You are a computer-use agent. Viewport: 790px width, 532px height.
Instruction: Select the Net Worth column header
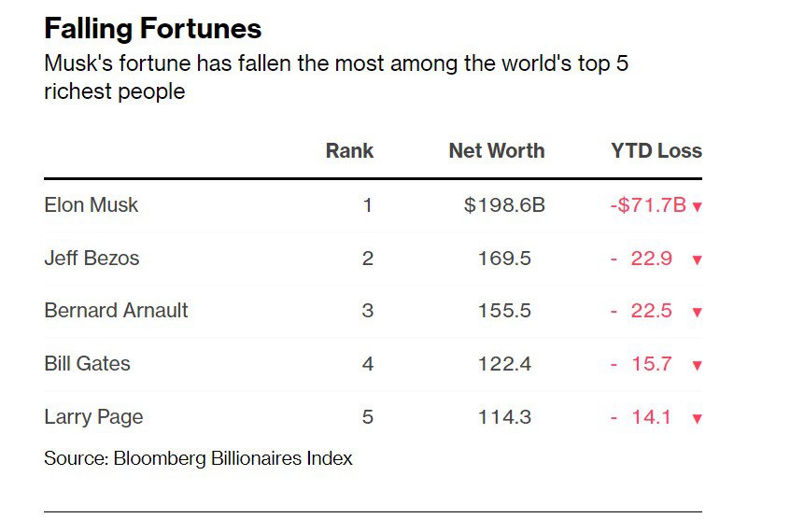click(497, 150)
